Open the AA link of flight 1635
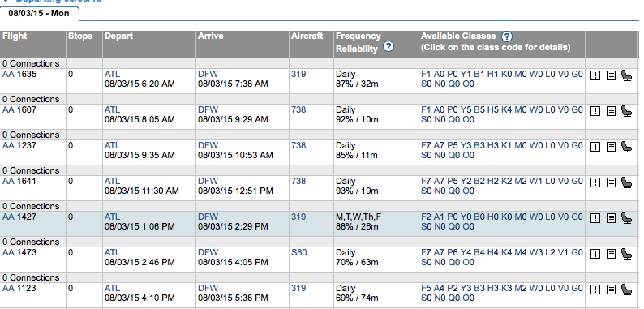Viewport: 644px width, 309px height. [8, 75]
